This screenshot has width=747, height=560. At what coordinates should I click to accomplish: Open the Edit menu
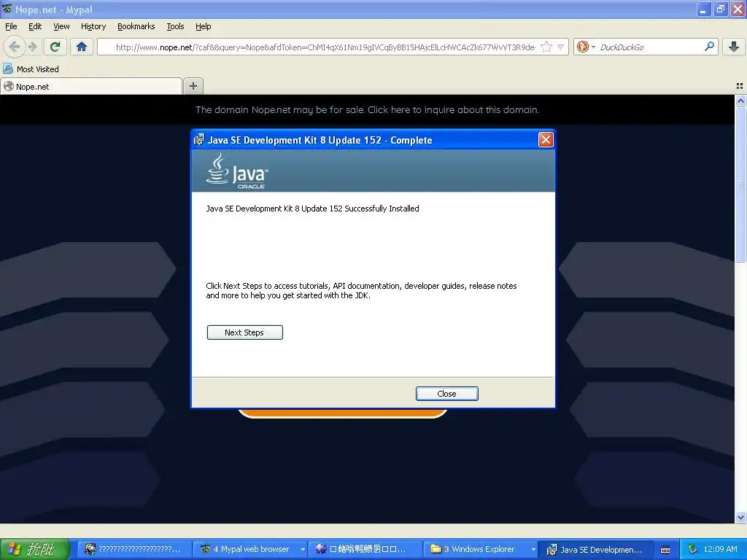click(x=35, y=26)
